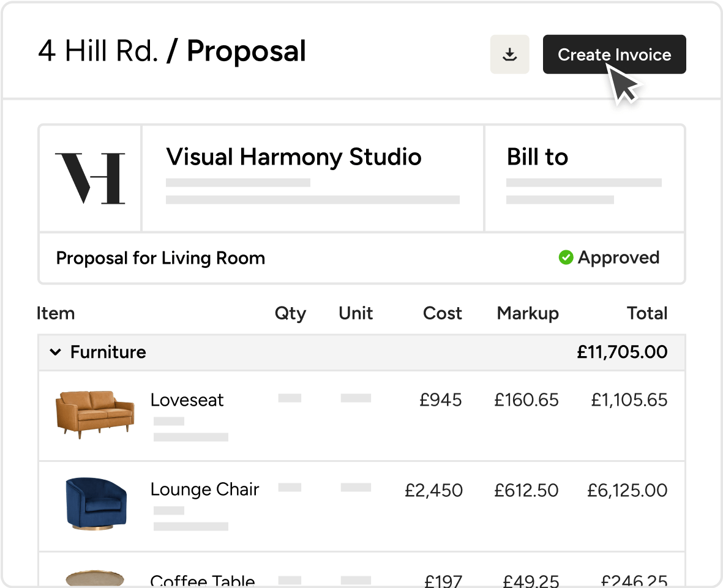Select the Loveseat item name

[187, 400]
